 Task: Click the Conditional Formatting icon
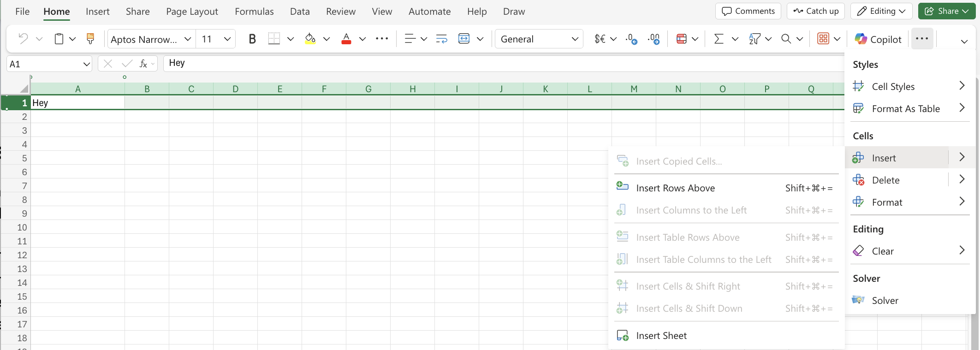tap(682, 39)
